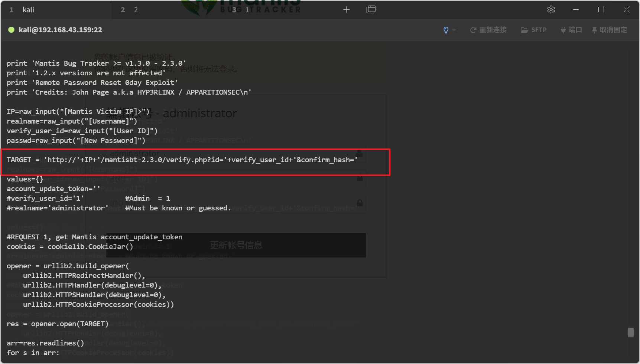Close the terminal window
This screenshot has width=640, height=364.
click(627, 10)
